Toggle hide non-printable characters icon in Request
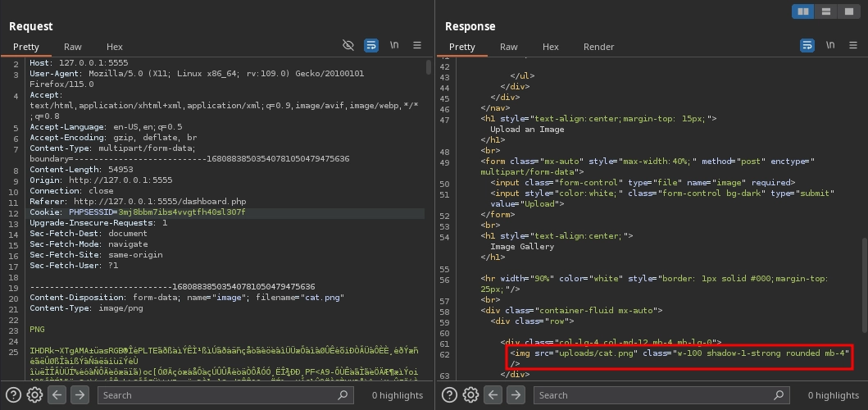Image resolution: width=868 pixels, height=410 pixels. click(x=348, y=45)
